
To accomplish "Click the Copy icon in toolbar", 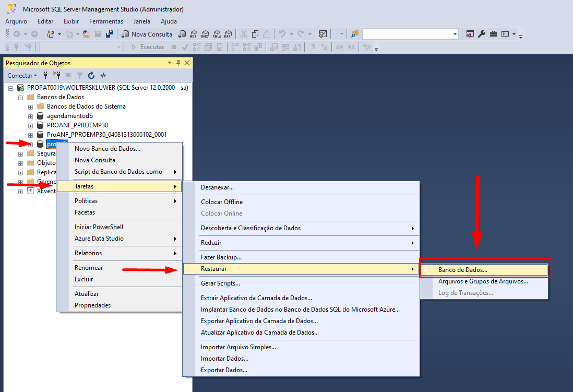I will pyautogui.click(x=255, y=34).
